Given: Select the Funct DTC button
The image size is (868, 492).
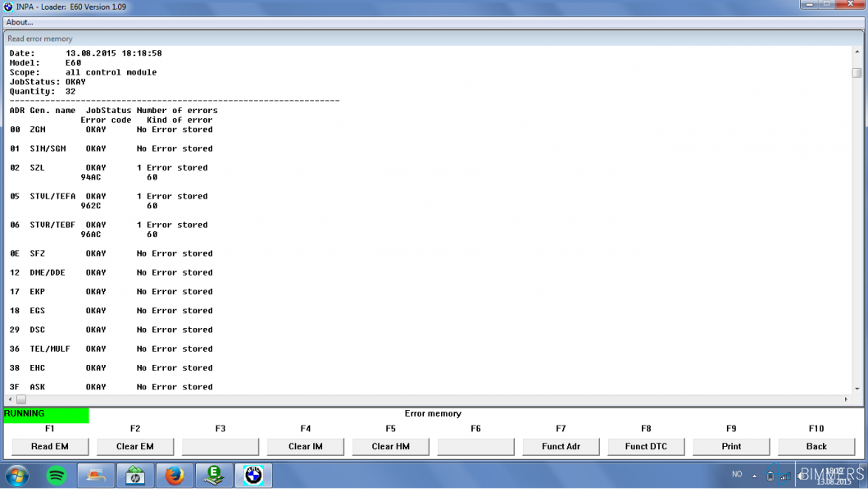Looking at the screenshot, I should [646, 446].
